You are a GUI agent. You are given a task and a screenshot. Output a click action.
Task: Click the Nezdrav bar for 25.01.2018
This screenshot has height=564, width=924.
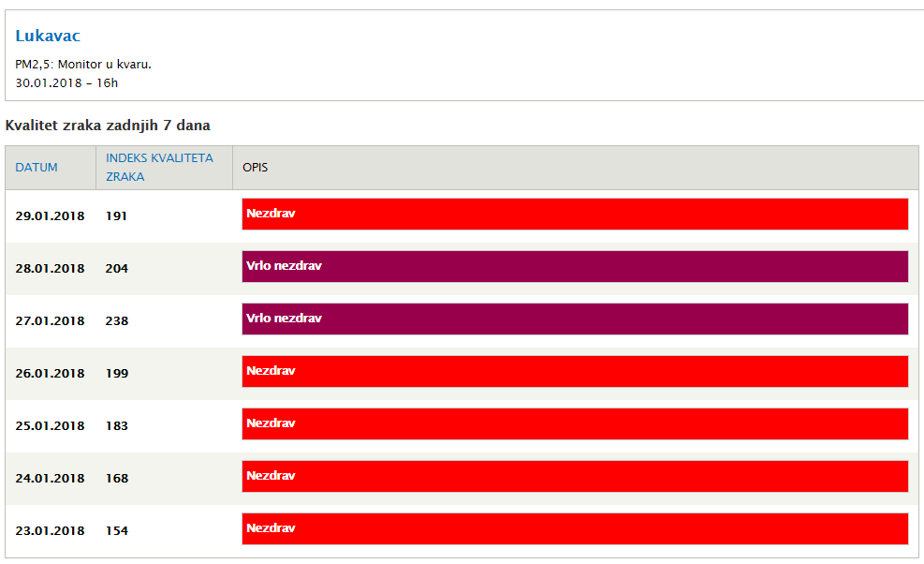[x=575, y=423]
